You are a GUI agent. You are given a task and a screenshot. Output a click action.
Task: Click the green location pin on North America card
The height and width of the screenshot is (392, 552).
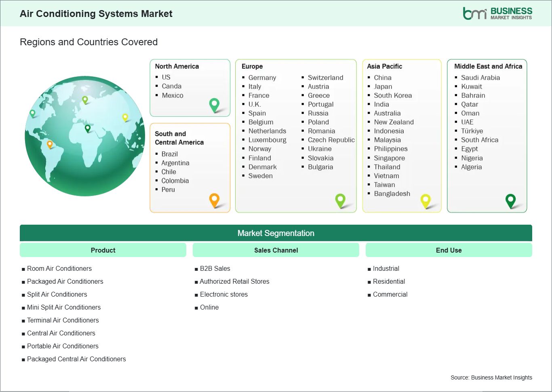pyautogui.click(x=214, y=104)
